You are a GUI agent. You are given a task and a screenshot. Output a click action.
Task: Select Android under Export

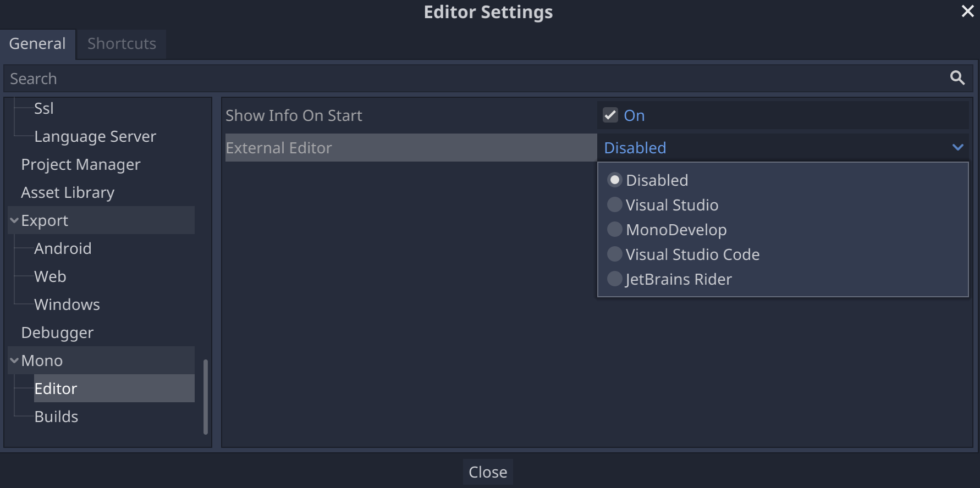pos(63,248)
